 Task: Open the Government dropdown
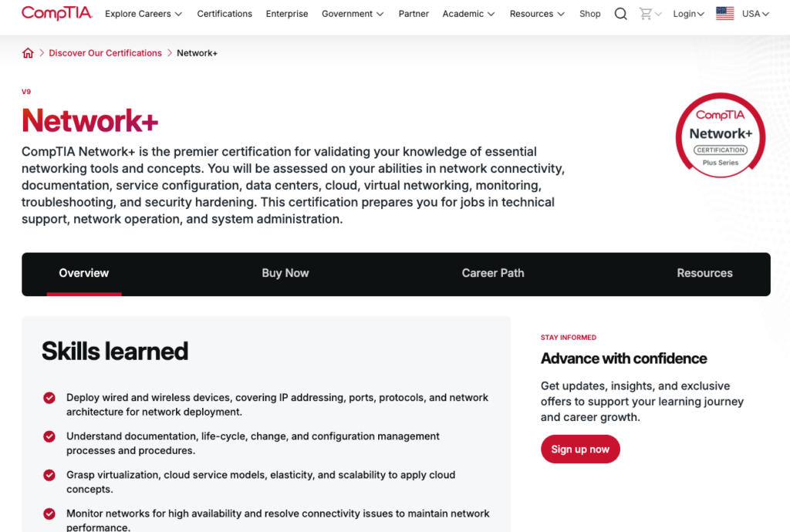click(x=353, y=13)
